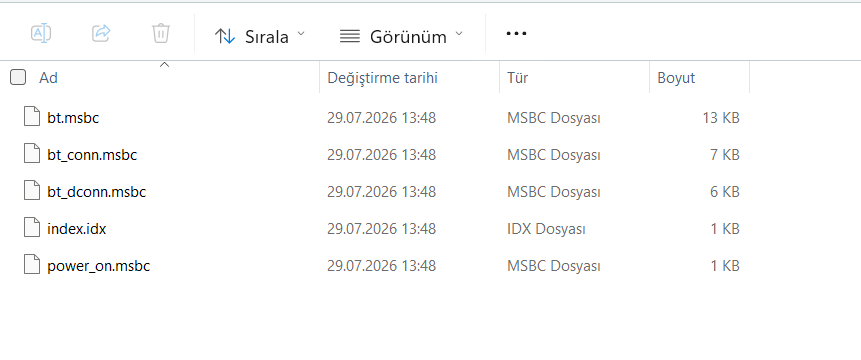Select the bt_dconn.msbc file name
Image resolution: width=861 pixels, height=360 pixels.
[x=97, y=192]
